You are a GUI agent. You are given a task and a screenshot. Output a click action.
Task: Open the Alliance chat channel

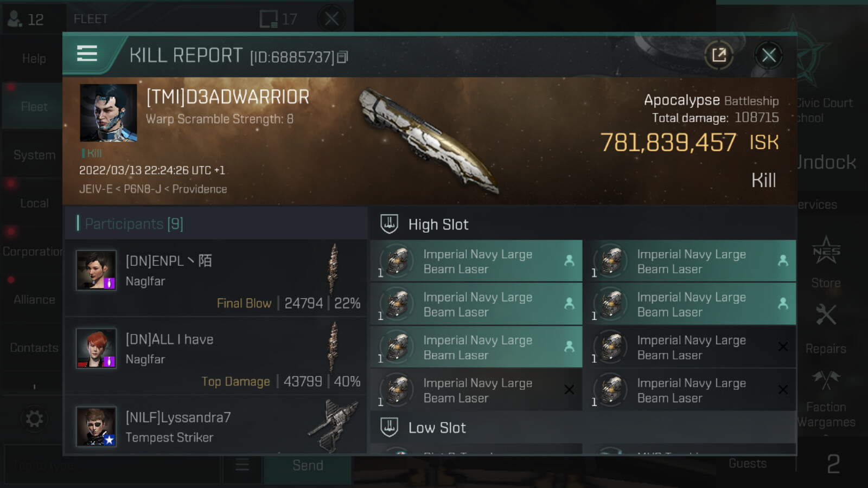(34, 299)
